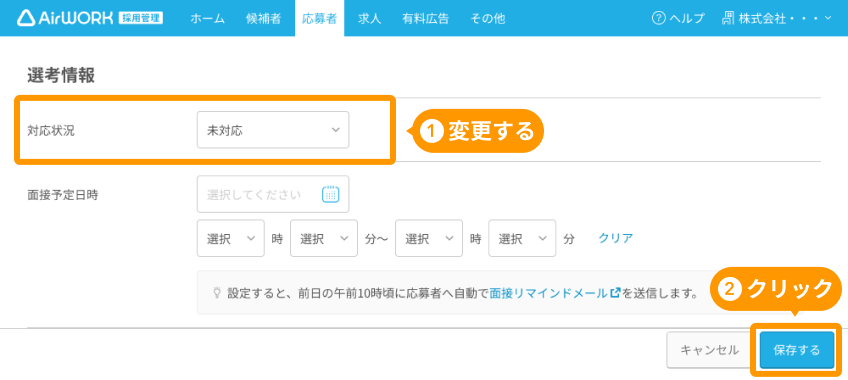Open the 対応状況 dropdown showing 未対応
The image size is (848, 380).
tap(273, 130)
